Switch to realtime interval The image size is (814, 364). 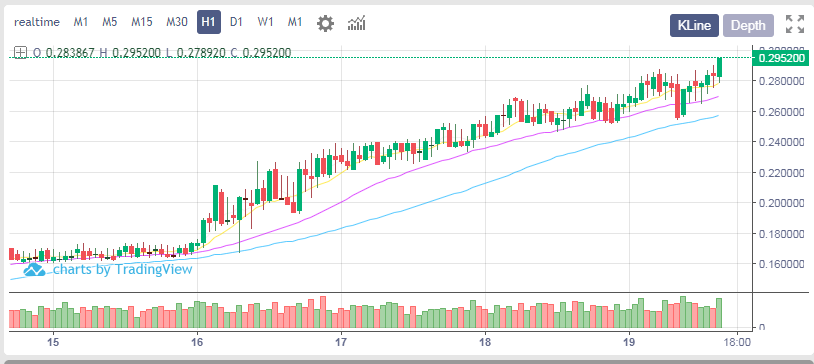click(x=36, y=22)
